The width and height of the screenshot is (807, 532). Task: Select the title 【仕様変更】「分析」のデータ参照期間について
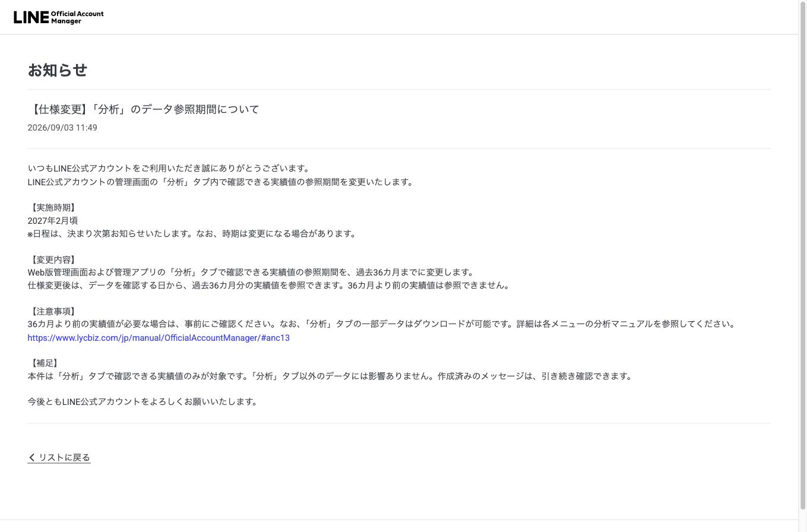tap(144, 109)
